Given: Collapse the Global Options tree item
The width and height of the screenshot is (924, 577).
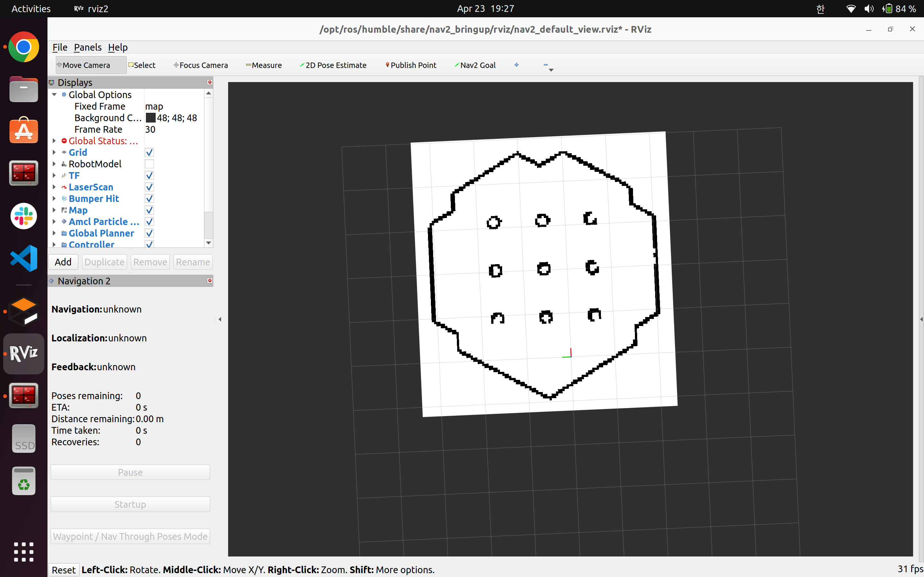Looking at the screenshot, I should (54, 95).
